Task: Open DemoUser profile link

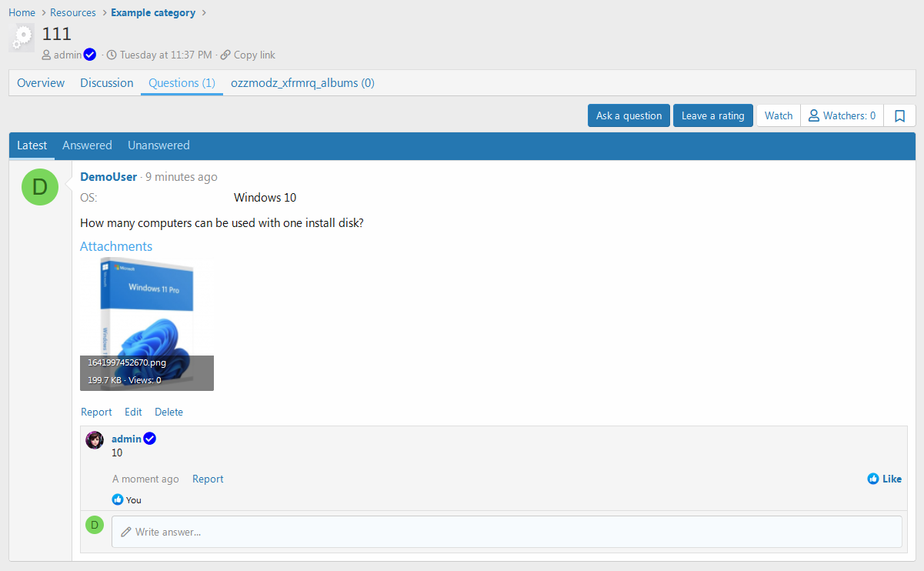Action: (x=108, y=177)
